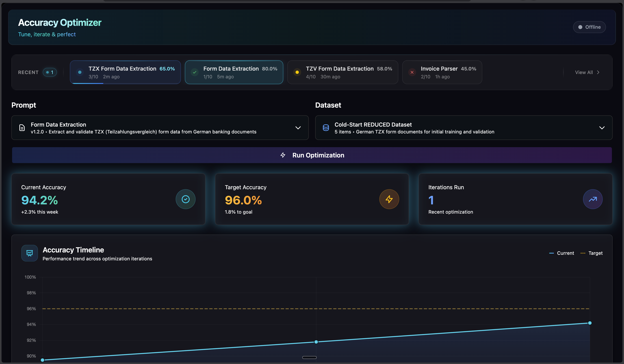Click the checkmark icon in Current Accuracy card
This screenshot has height=364, width=624.
[x=185, y=199]
